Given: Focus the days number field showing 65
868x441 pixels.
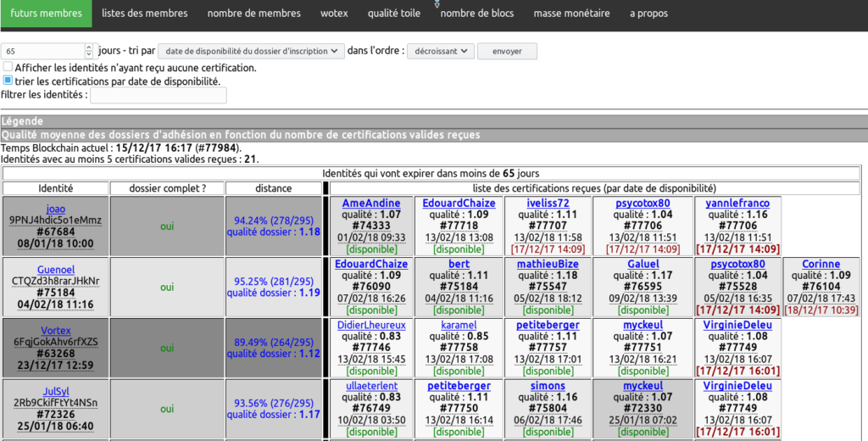Looking at the screenshot, I should [47, 51].
